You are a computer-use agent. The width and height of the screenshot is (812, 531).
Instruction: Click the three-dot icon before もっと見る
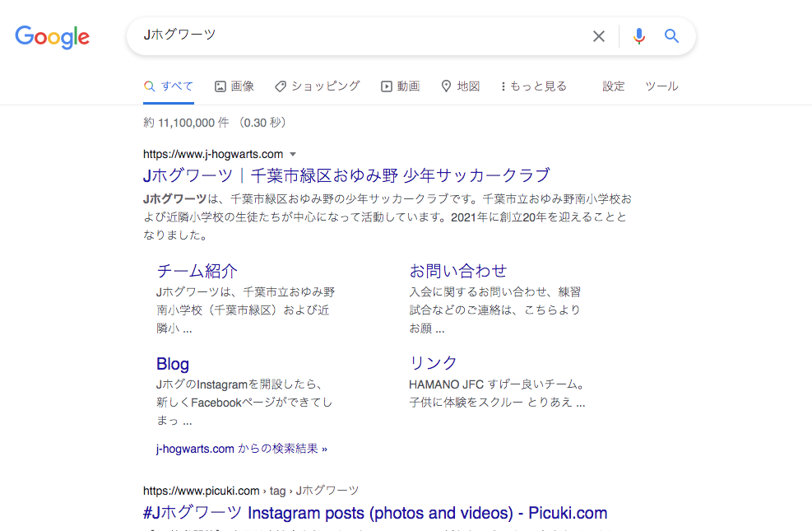coord(503,86)
